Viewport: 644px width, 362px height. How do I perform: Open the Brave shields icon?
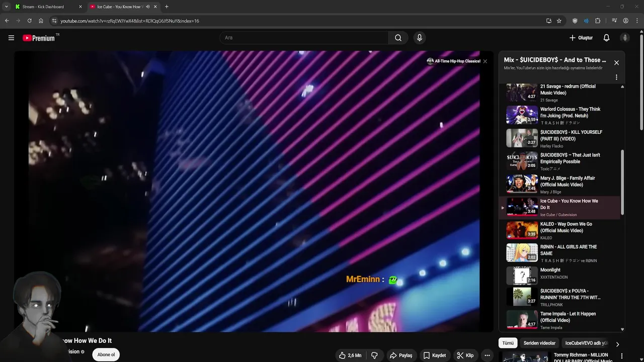pos(575,21)
